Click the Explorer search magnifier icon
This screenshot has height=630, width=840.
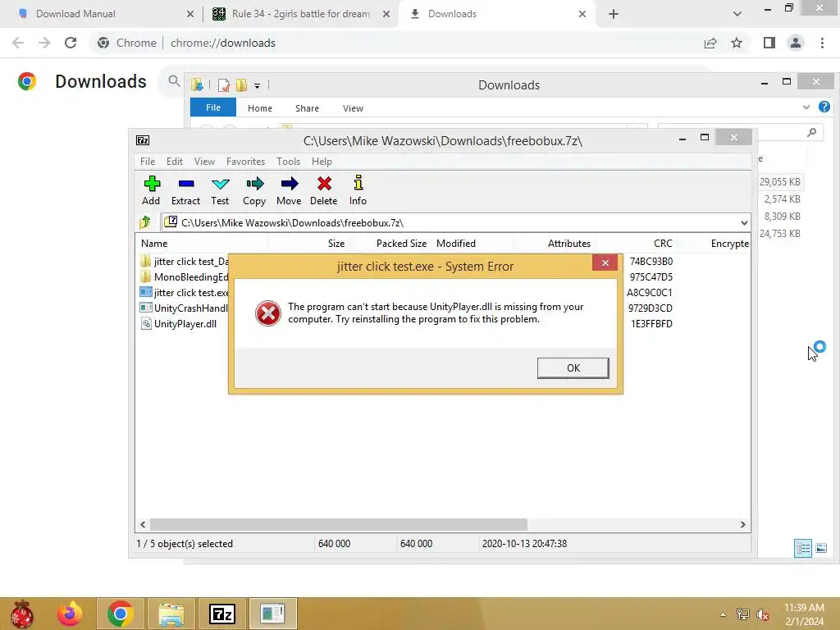[x=811, y=132]
